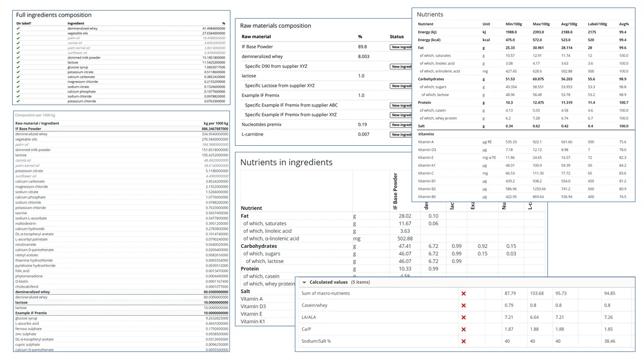Click the green check next to skimmed milk powder

[18, 58]
